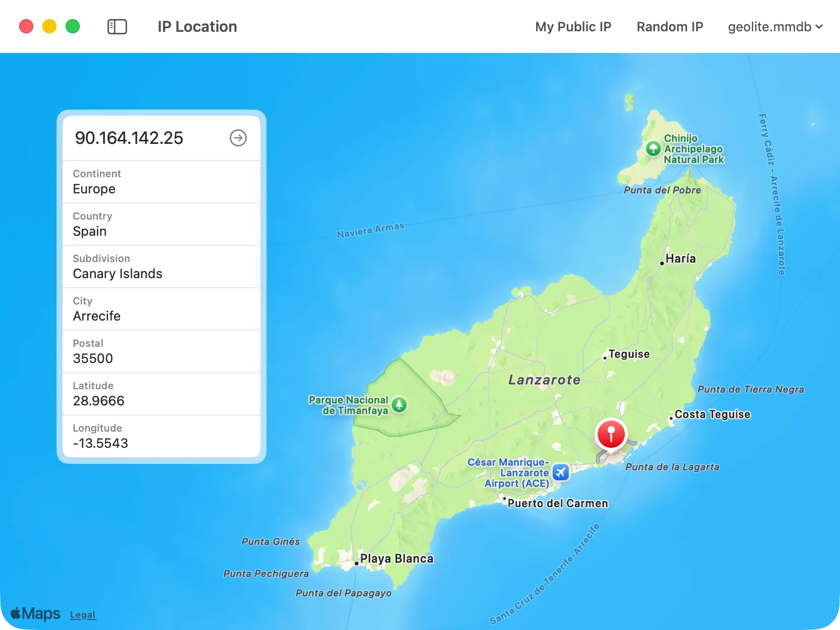Screen dimensions: 840x630
Task: Click My Public IP button
Action: coord(573,27)
